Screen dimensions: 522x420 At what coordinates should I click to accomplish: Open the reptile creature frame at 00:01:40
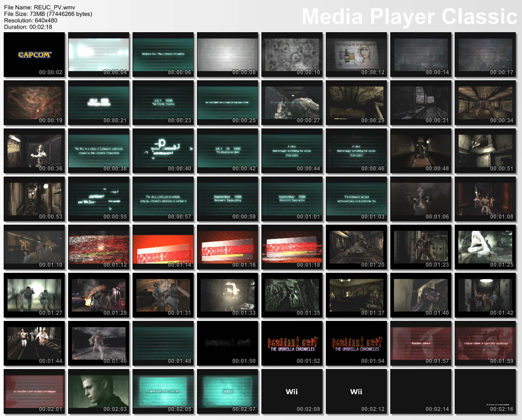[x=421, y=295]
